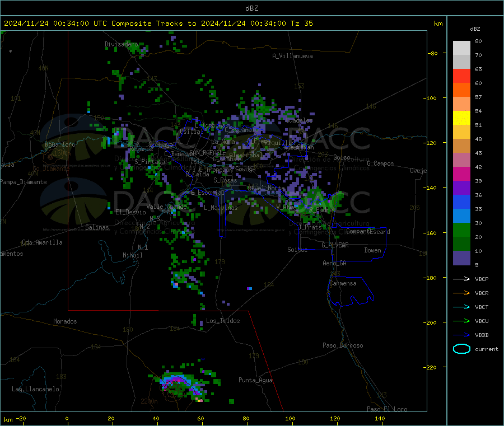
Task: Click the Los_Toldos place label
Action: coord(223,321)
